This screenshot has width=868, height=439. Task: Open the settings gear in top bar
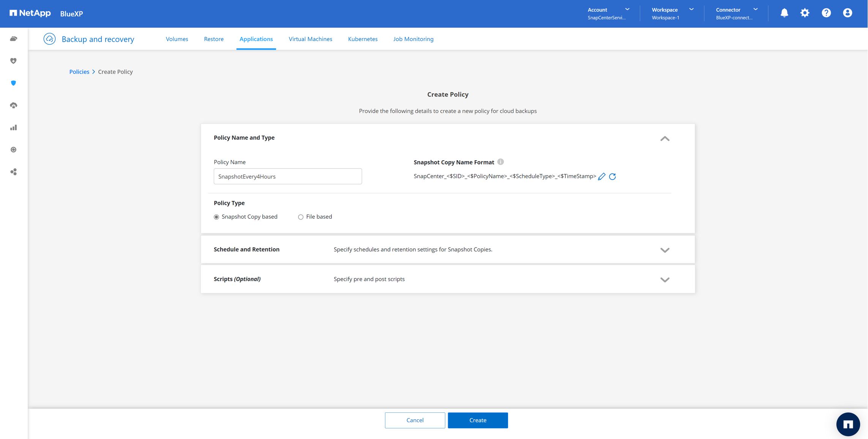coord(805,13)
